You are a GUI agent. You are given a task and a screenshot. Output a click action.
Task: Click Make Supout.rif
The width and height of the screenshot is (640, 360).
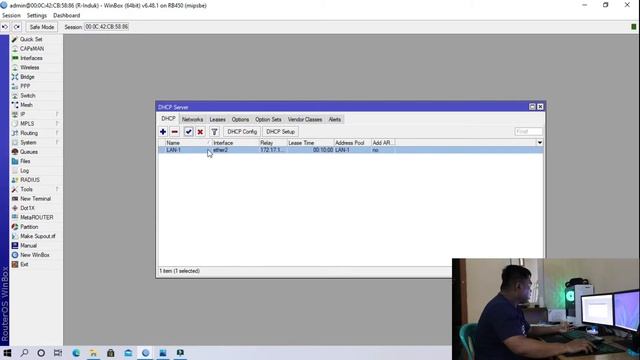(38, 236)
